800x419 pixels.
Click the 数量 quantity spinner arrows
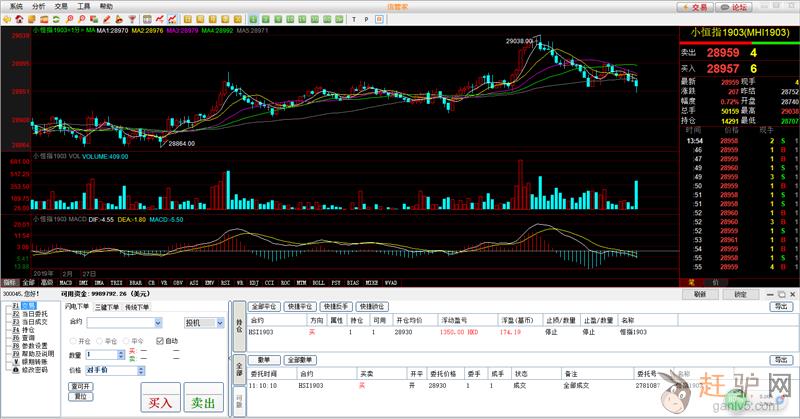click(121, 354)
